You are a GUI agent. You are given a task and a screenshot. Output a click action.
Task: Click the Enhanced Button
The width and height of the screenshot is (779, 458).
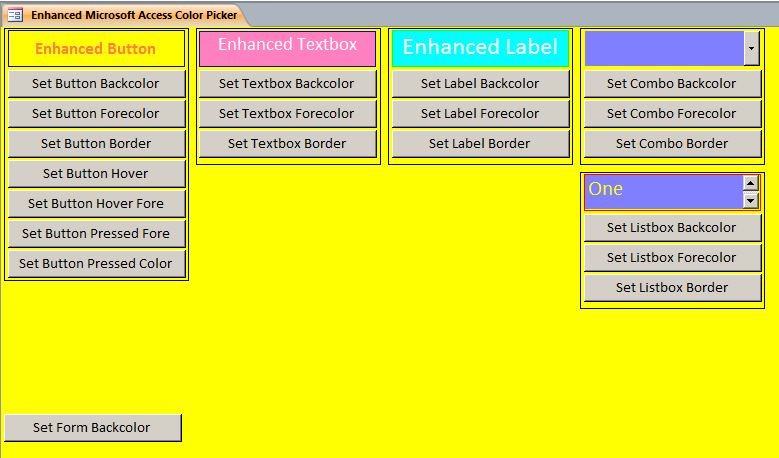point(96,49)
